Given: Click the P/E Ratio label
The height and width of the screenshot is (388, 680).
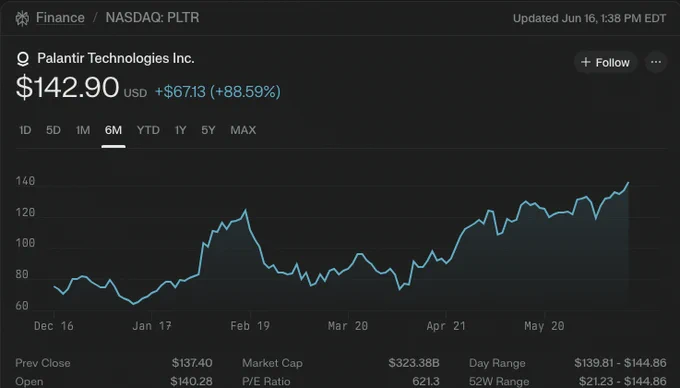Looking at the screenshot, I should click(x=266, y=381).
